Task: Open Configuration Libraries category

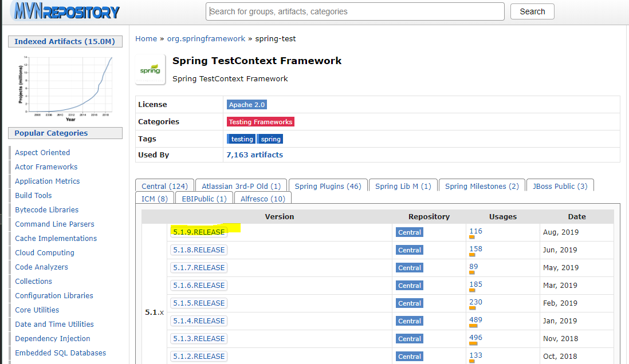Action: click(54, 295)
